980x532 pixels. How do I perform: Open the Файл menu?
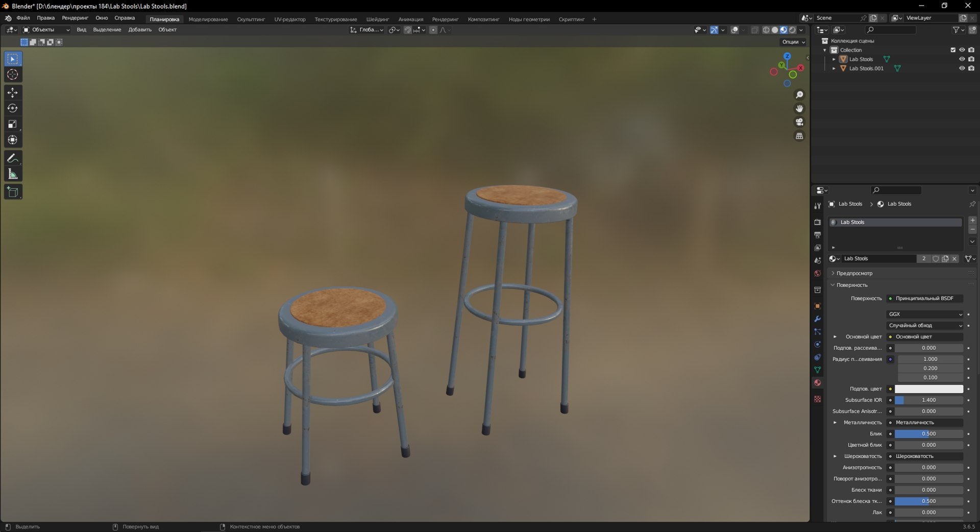tap(23, 18)
